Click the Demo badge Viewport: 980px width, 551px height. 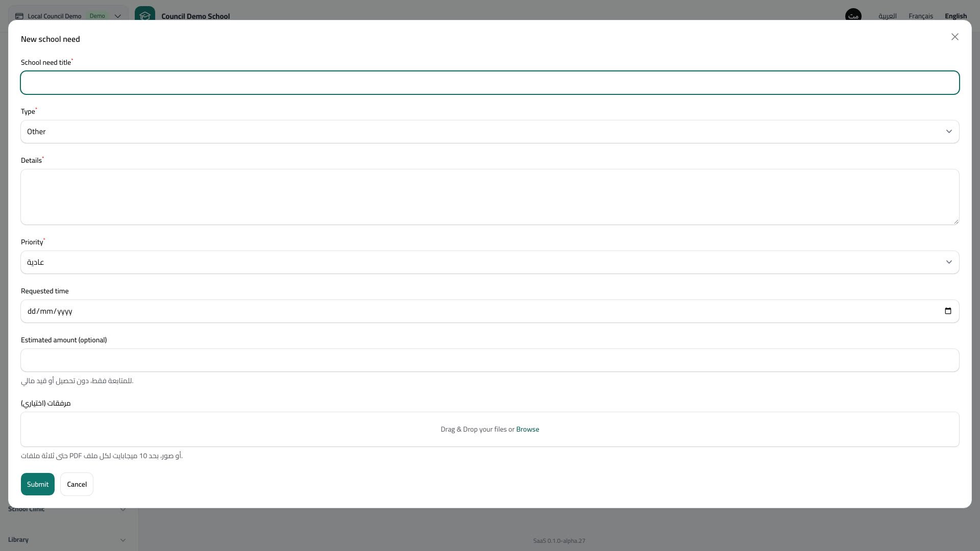click(x=97, y=16)
